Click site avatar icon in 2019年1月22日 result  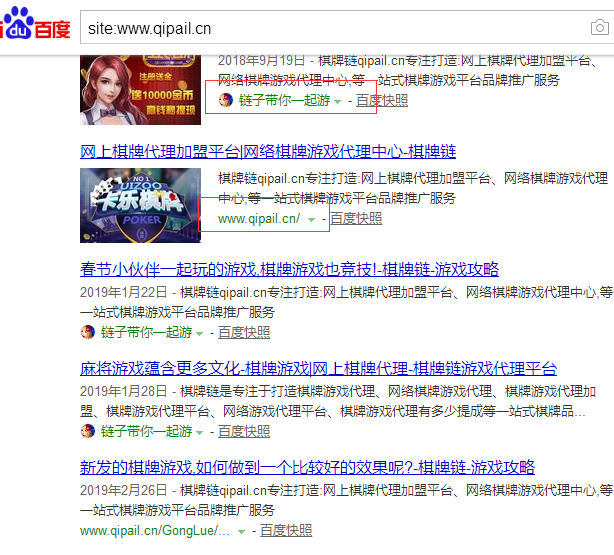coord(88,332)
